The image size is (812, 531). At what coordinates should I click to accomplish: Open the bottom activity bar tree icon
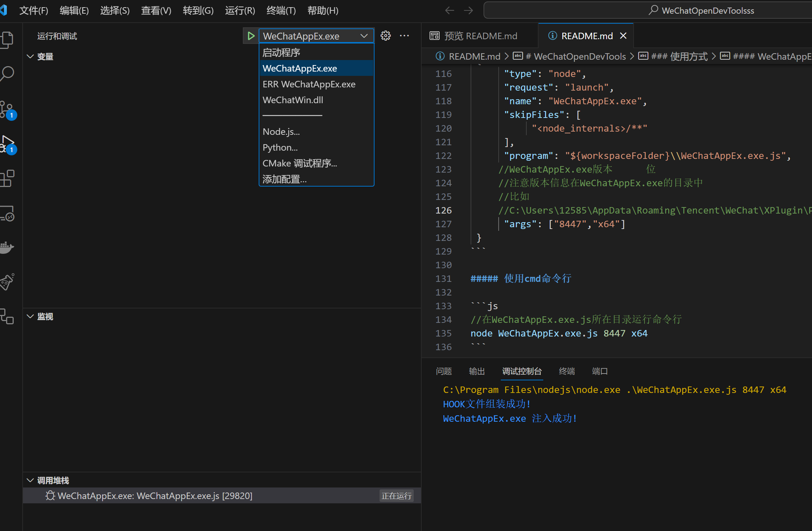click(7, 316)
